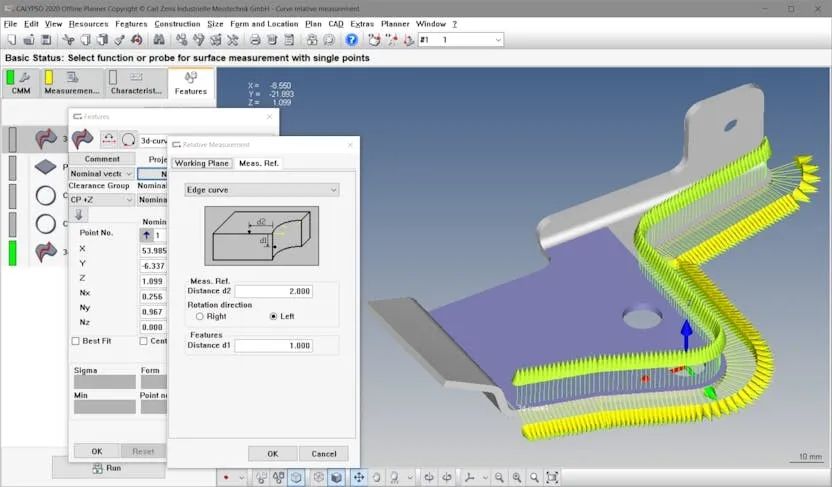Click the circular arrow icon in Features dialog

[x=128, y=140]
